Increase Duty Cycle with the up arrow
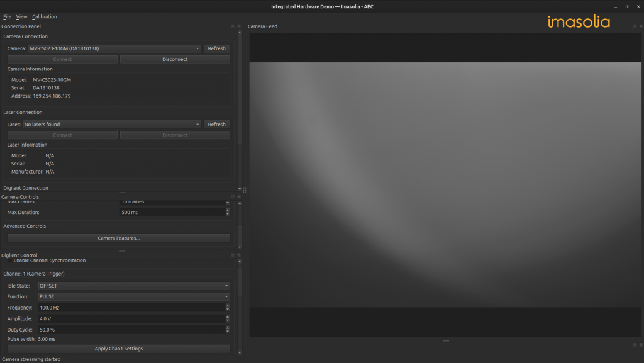Viewport: 644px width, 363px height. [228, 328]
